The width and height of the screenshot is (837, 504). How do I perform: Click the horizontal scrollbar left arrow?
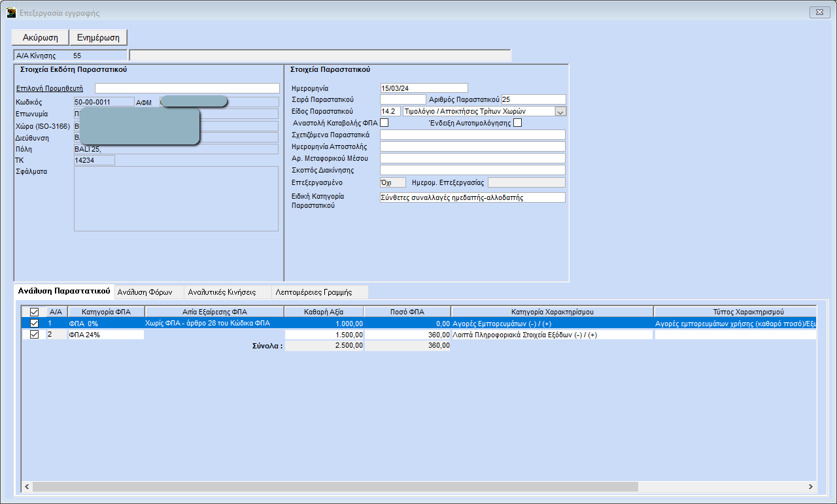[x=27, y=487]
